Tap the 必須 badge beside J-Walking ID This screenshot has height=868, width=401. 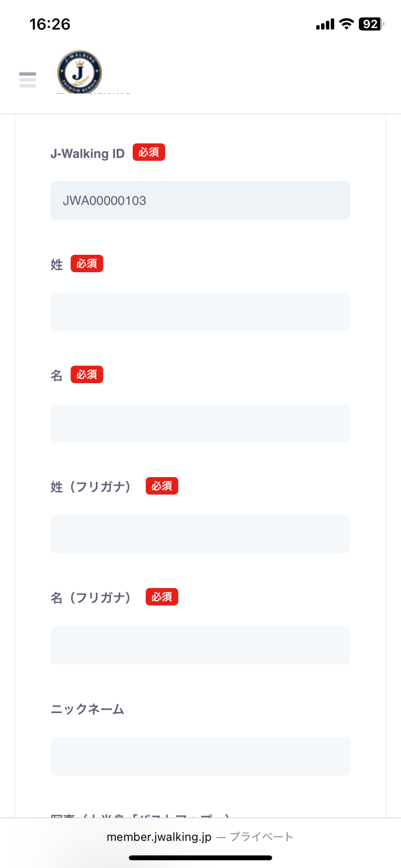pyautogui.click(x=149, y=152)
